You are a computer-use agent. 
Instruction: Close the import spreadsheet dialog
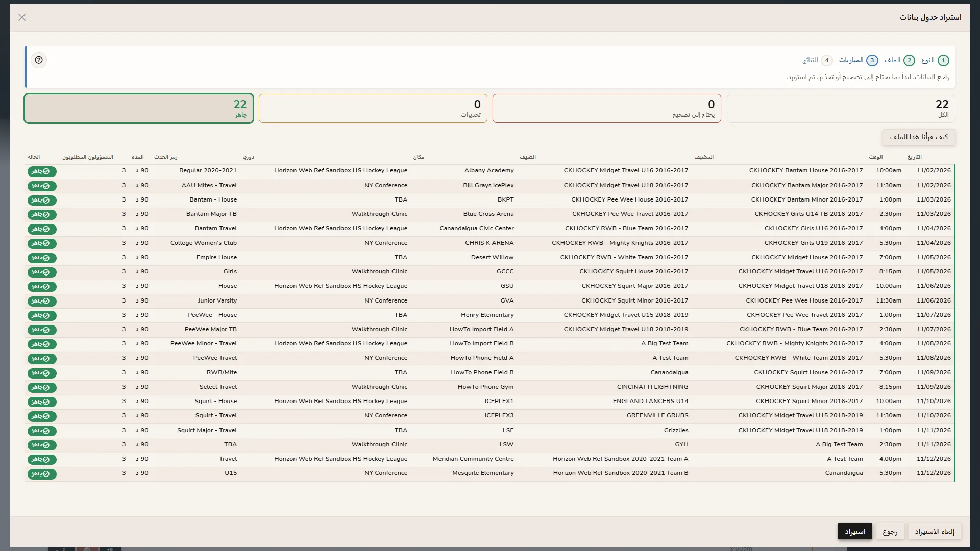22,17
